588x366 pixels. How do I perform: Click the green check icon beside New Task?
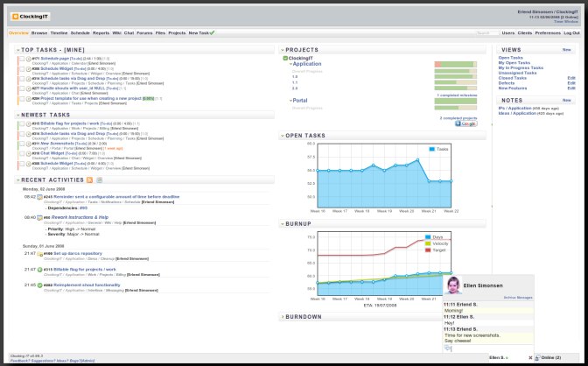(x=213, y=32)
